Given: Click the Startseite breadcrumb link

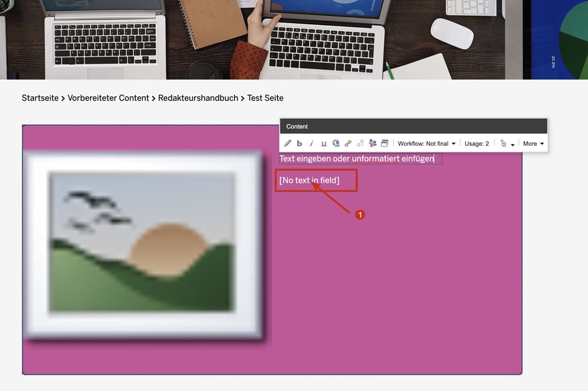Looking at the screenshot, I should [x=40, y=98].
